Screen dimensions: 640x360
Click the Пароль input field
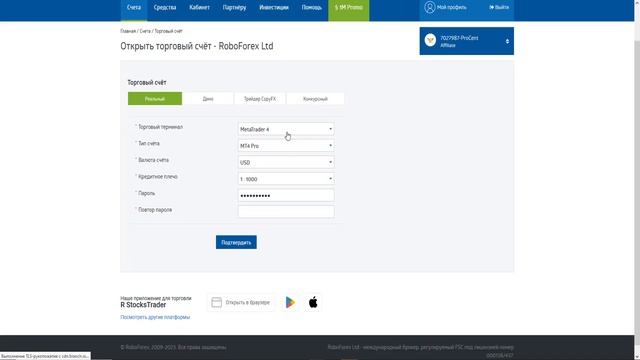click(286, 196)
